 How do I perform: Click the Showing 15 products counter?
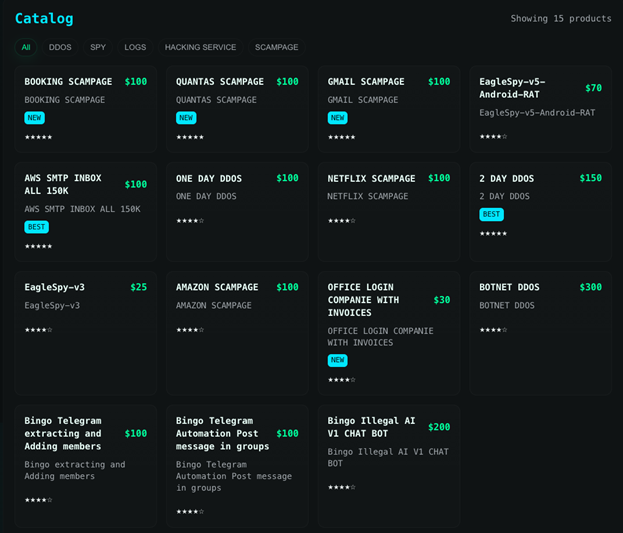[x=560, y=19]
